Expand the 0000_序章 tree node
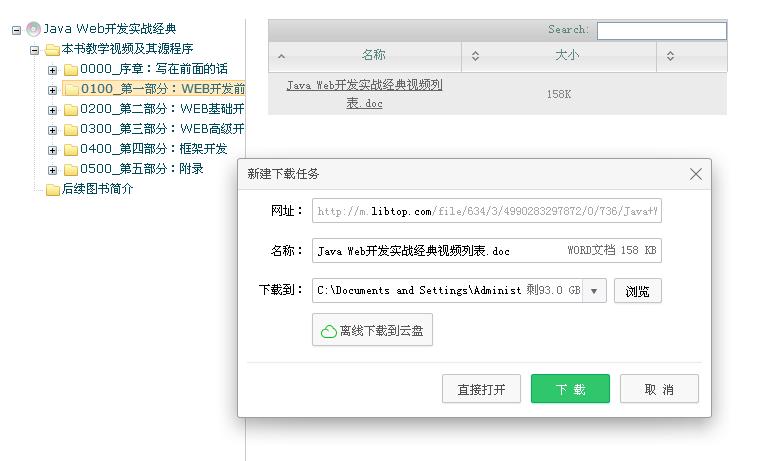Image resolution: width=761 pixels, height=461 pixels. pyautogui.click(x=53, y=69)
